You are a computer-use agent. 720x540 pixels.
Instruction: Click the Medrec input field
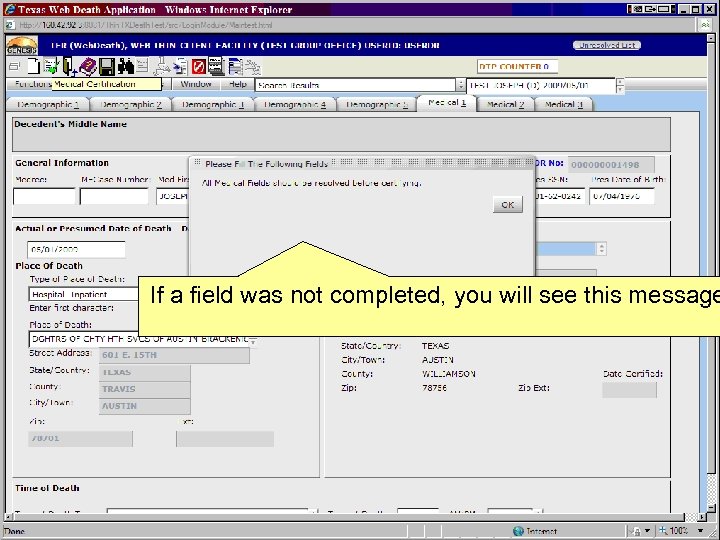click(x=44, y=197)
